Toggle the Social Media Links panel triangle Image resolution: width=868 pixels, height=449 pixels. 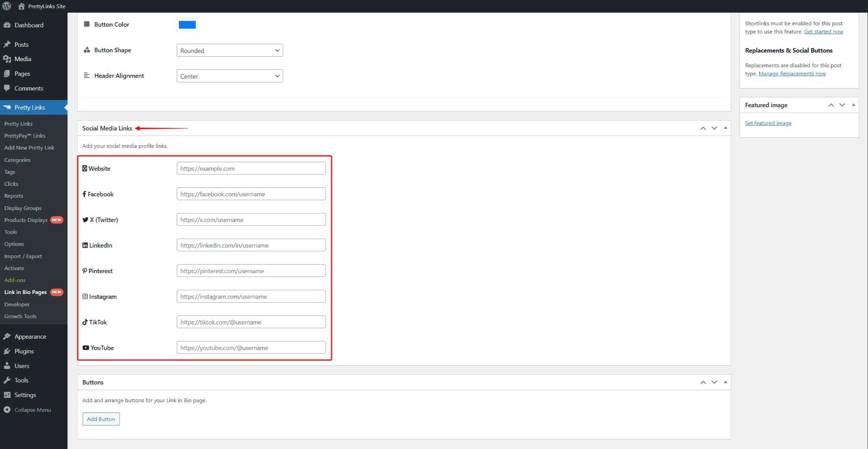click(725, 128)
